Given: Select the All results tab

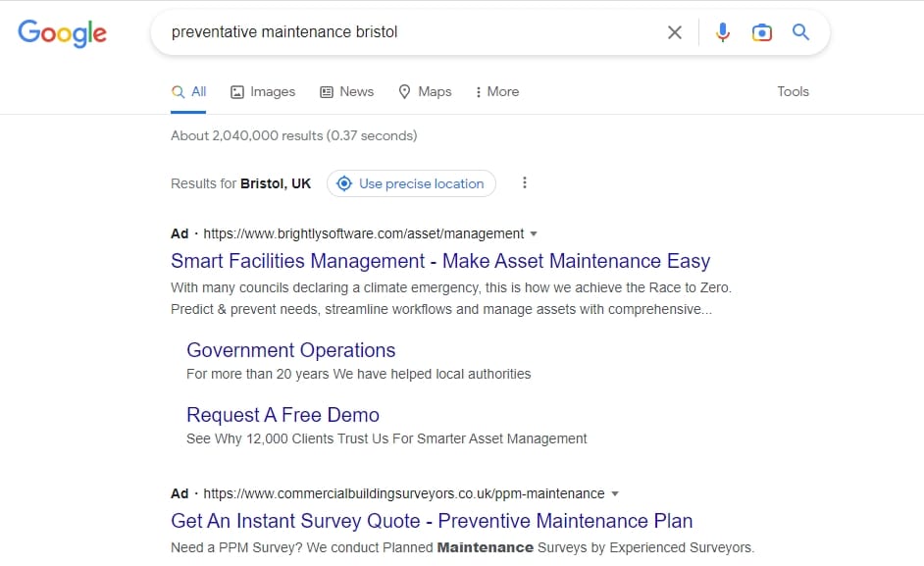Looking at the screenshot, I should click(189, 91).
